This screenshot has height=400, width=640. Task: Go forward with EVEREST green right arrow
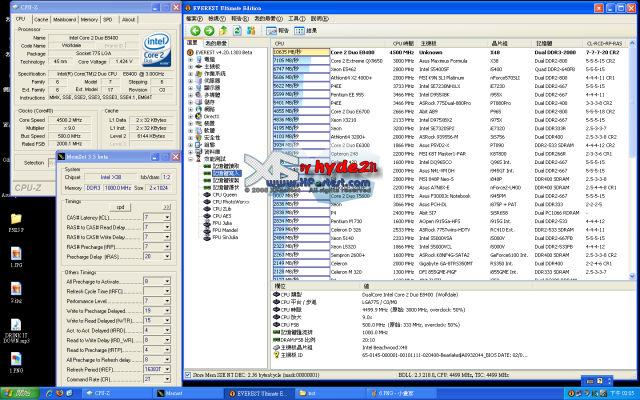tap(209, 31)
